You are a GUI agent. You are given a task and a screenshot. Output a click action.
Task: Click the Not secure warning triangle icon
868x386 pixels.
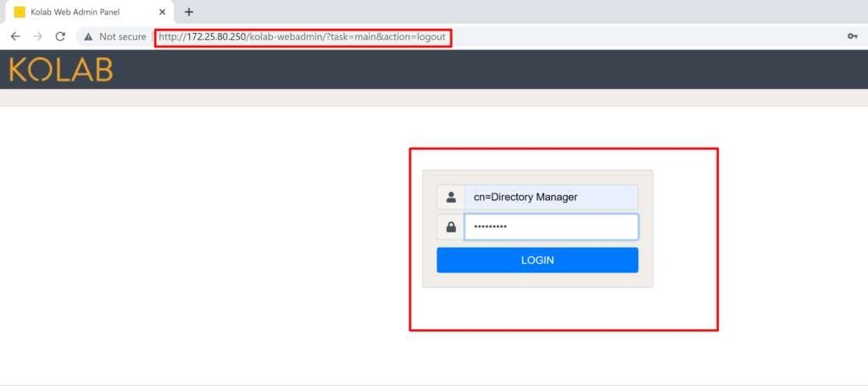(x=88, y=37)
